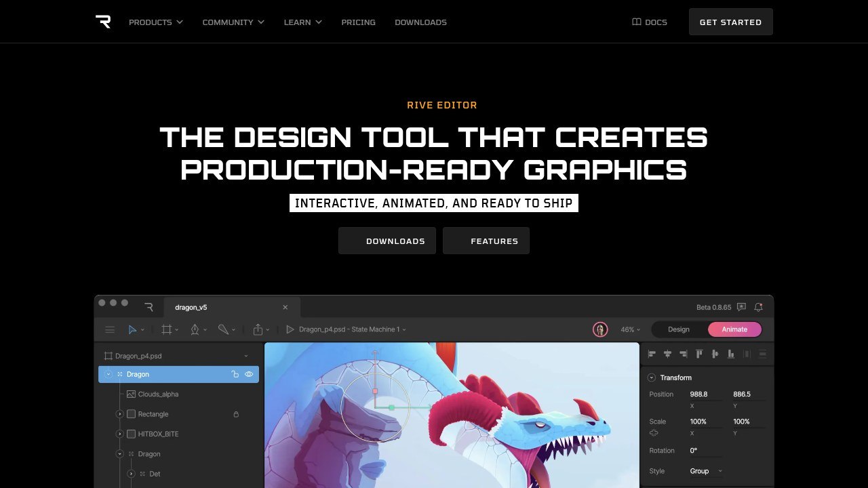The width and height of the screenshot is (868, 488).
Task: Select the Pen tool icon
Action: (195, 329)
